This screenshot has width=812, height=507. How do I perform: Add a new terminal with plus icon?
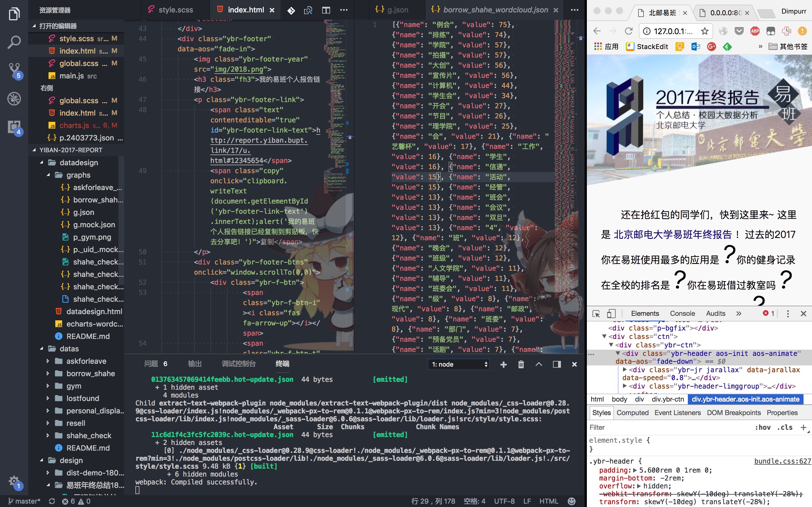(x=503, y=365)
